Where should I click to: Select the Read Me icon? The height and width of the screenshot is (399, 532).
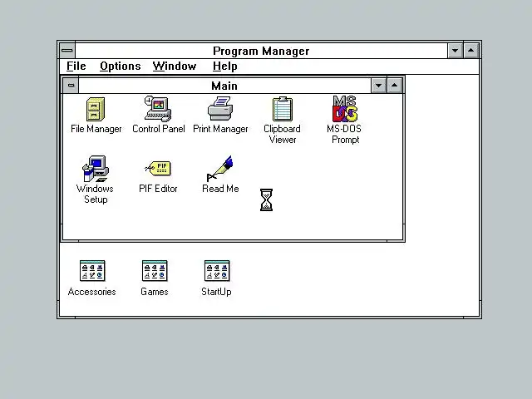219,169
